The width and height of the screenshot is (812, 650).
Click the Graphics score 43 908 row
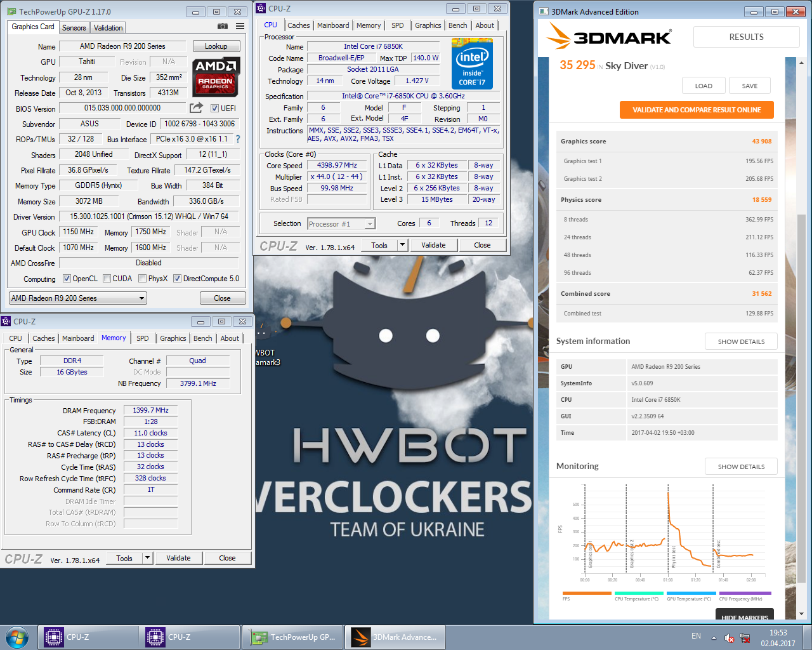point(667,141)
